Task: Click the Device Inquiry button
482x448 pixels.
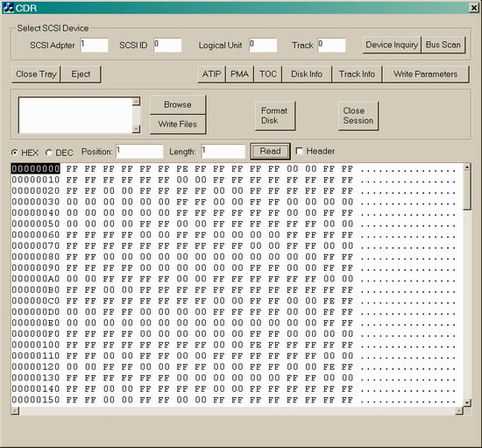Action: 392,45
